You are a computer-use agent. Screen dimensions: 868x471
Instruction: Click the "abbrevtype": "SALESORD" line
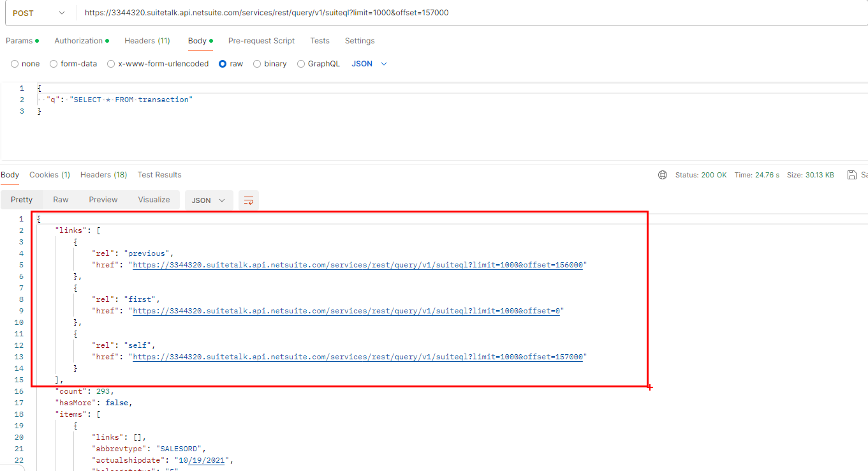149,449
